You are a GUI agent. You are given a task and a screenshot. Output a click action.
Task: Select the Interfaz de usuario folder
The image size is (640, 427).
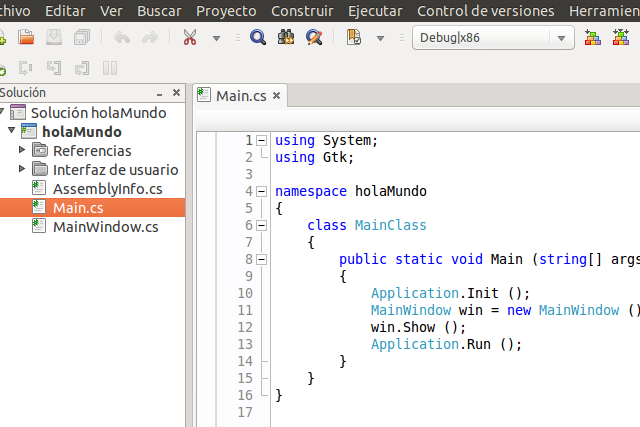point(116,170)
